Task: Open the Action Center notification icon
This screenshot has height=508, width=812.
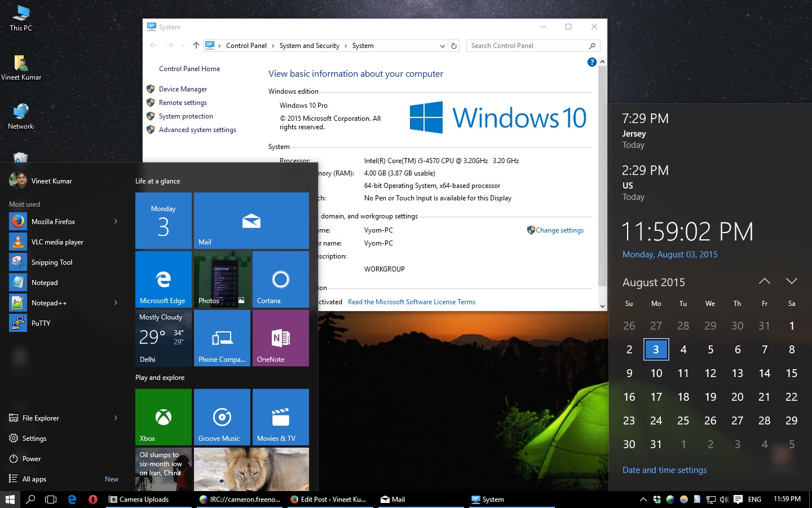Action: 738,500
